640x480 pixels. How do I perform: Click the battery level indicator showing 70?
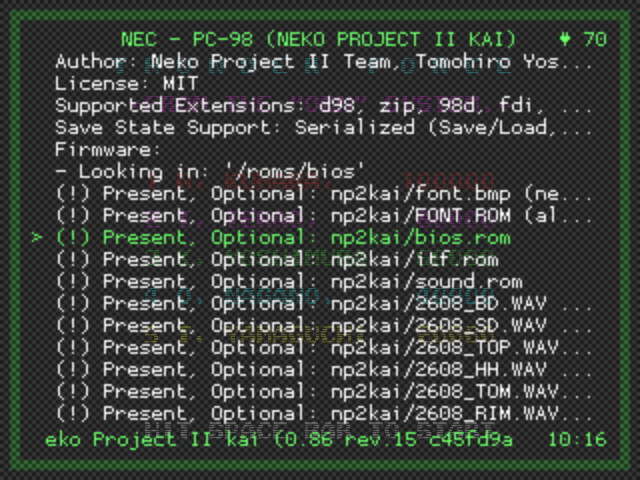pos(583,40)
